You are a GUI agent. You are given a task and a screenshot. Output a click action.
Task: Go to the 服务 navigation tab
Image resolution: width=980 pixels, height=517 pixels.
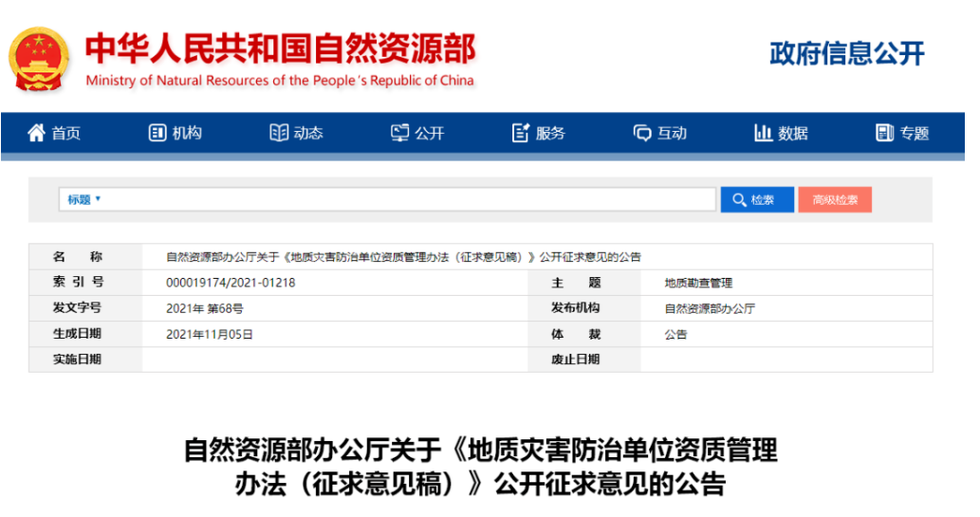click(550, 134)
